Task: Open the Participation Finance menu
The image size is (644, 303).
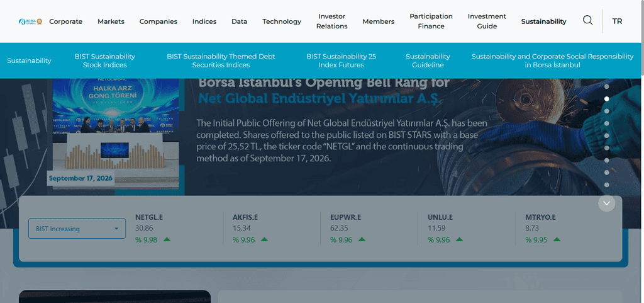Action: point(431,21)
